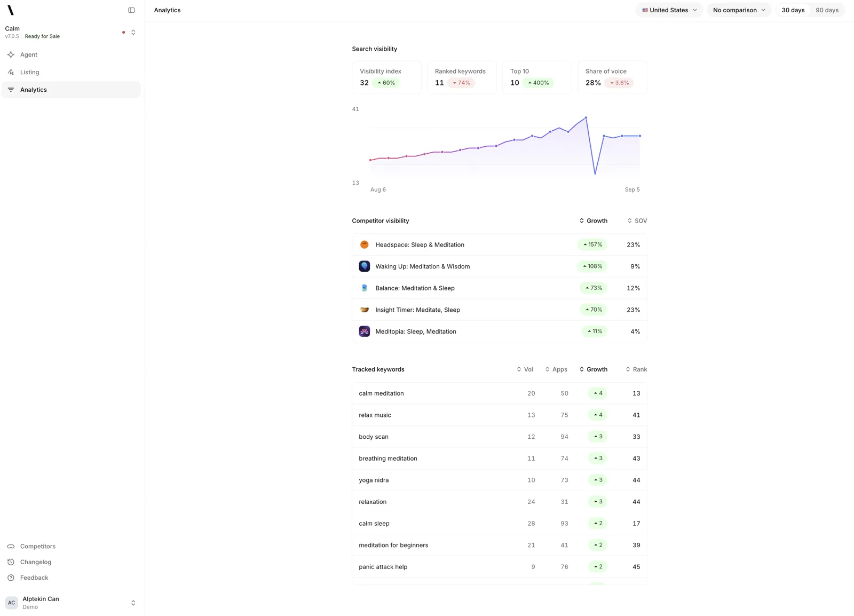This screenshot has height=616, width=854.
Task: Click the Meditopia app icon
Action: (365, 331)
